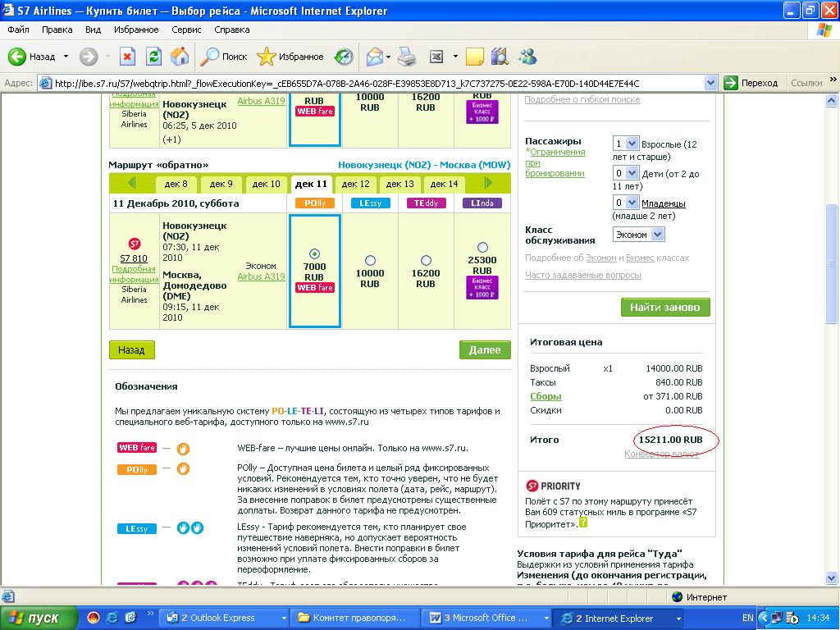This screenshot has width=840, height=630.
Task: Open the Файл menu
Action: tap(18, 30)
